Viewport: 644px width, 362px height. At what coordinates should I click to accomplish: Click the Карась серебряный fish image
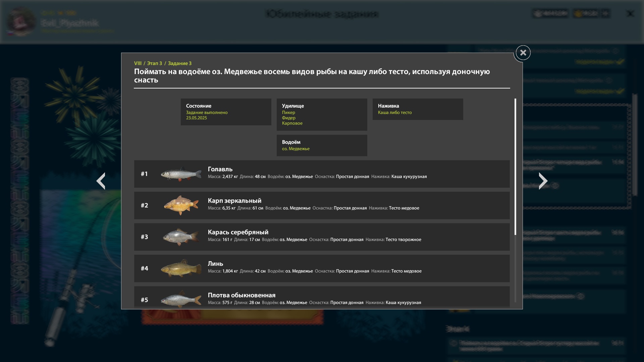click(181, 237)
